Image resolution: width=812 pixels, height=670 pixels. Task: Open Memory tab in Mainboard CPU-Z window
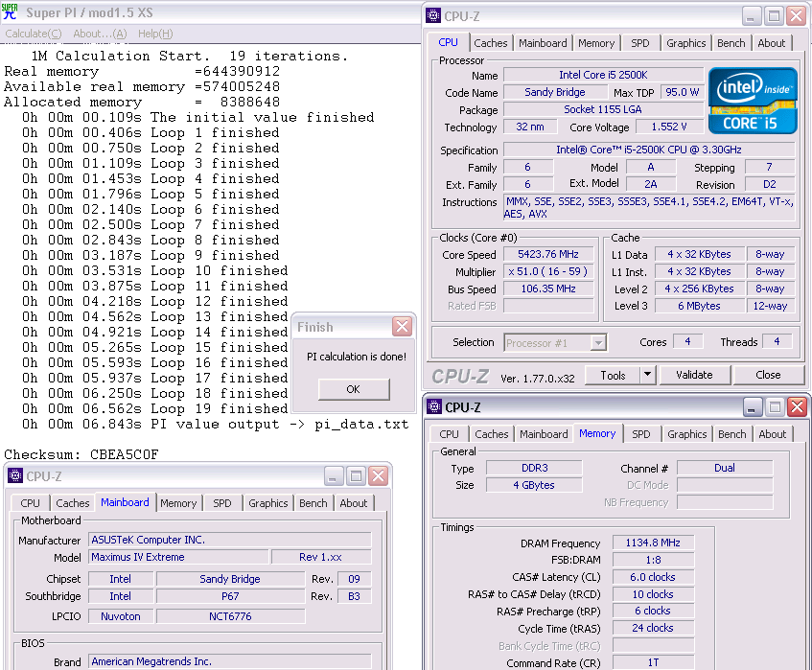tap(178, 503)
